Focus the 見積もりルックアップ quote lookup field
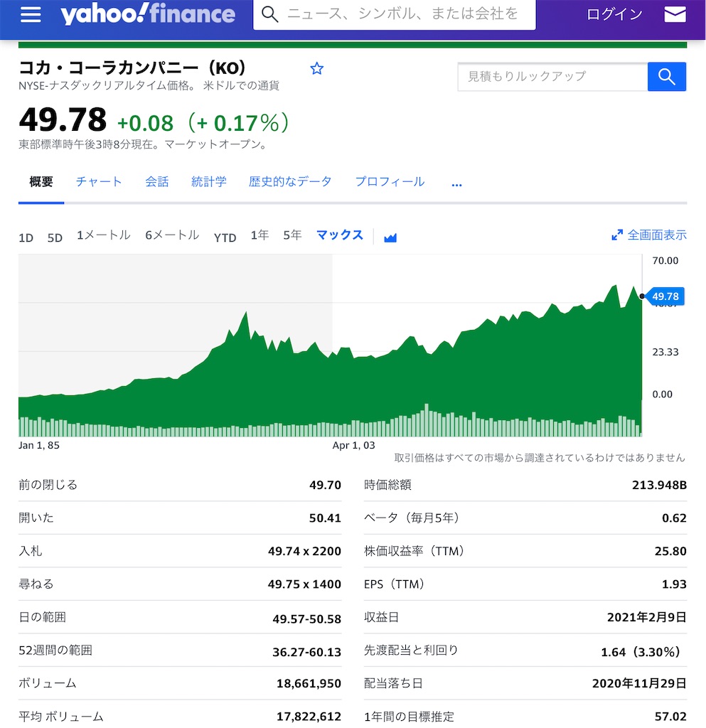The image size is (706, 728). pos(552,77)
